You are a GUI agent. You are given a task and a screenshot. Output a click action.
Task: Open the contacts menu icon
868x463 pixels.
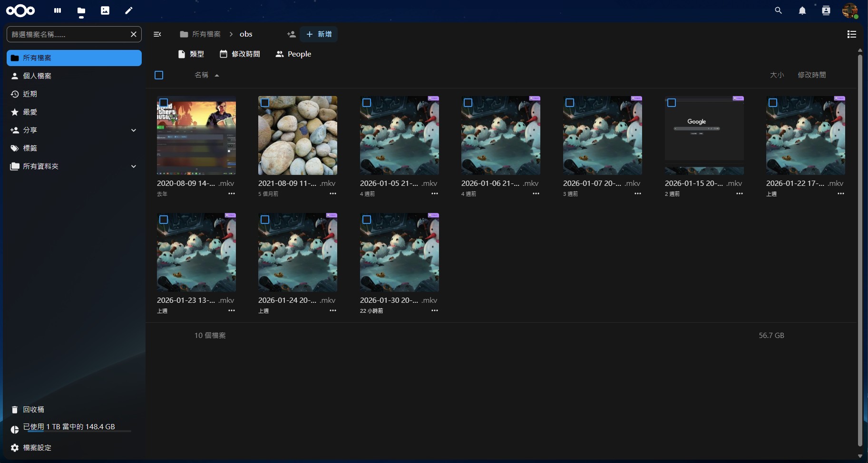(x=826, y=10)
